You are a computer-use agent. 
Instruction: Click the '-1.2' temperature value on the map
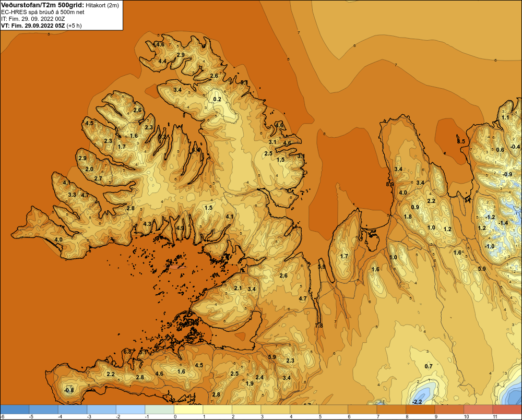pyautogui.click(x=490, y=218)
